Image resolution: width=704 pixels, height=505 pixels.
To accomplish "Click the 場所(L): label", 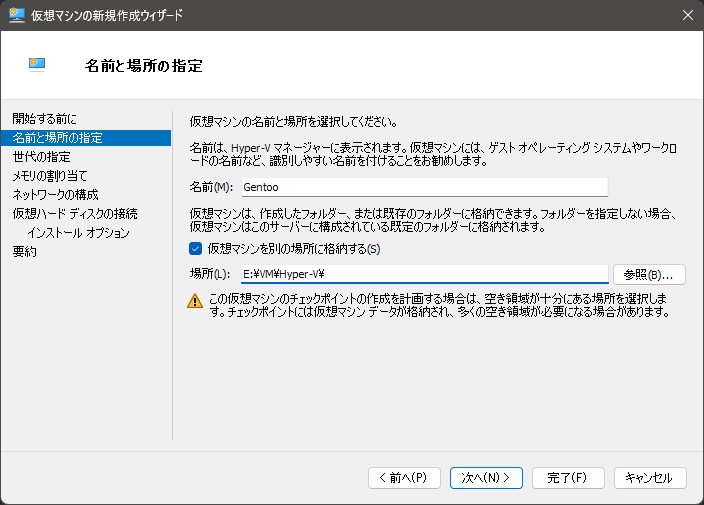I will 210,274.
